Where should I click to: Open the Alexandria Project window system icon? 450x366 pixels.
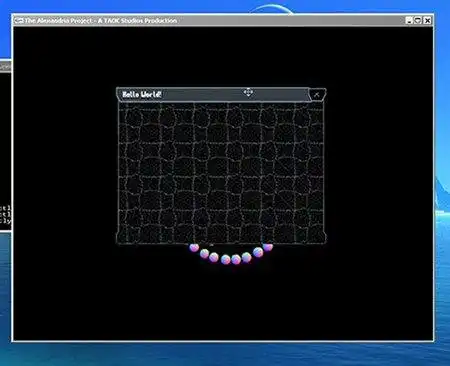[x=19, y=21]
